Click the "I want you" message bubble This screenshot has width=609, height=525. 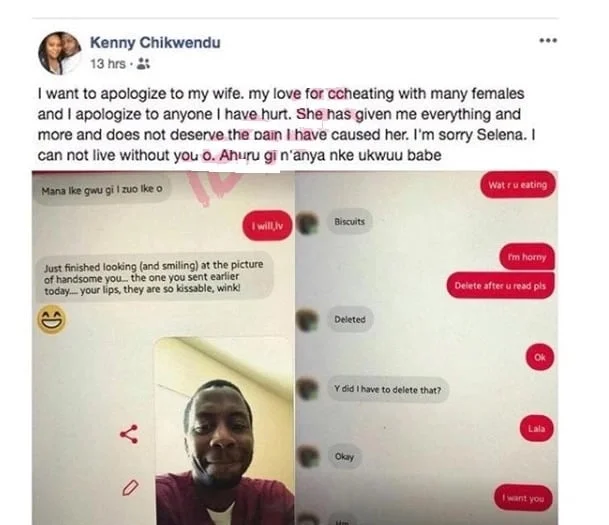coord(523,498)
